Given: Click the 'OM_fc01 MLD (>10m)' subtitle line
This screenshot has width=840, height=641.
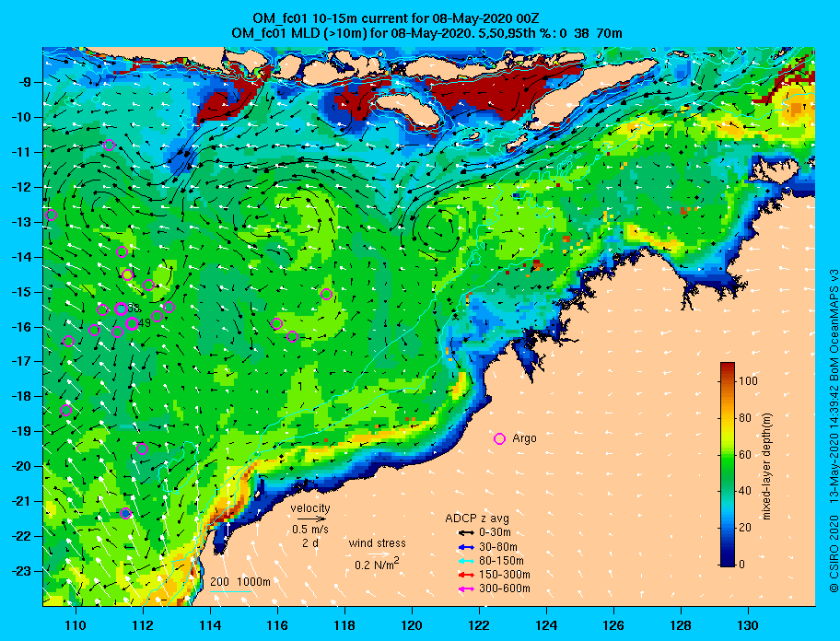Looking at the screenshot, I should click(426, 33).
